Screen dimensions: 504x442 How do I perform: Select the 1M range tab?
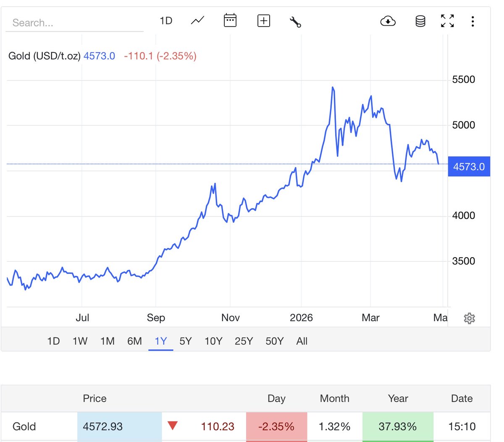pyautogui.click(x=108, y=341)
